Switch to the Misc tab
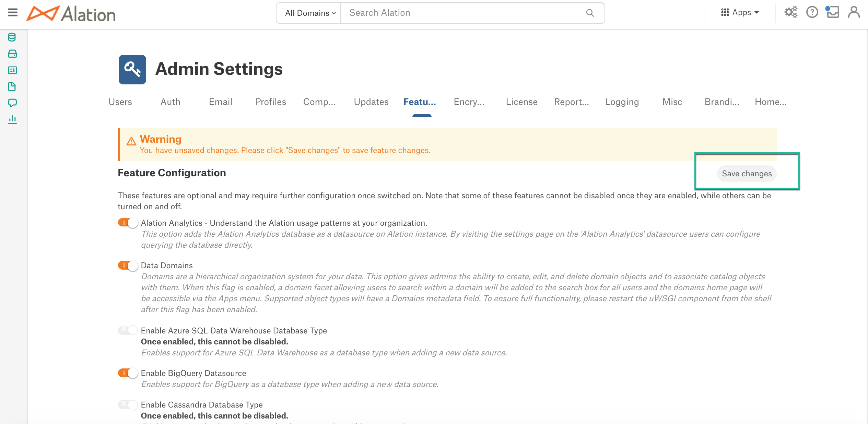This screenshot has width=868, height=424. click(672, 102)
